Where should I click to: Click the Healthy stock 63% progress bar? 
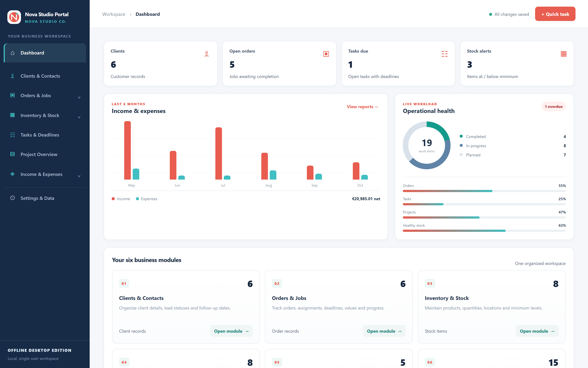coord(484,231)
